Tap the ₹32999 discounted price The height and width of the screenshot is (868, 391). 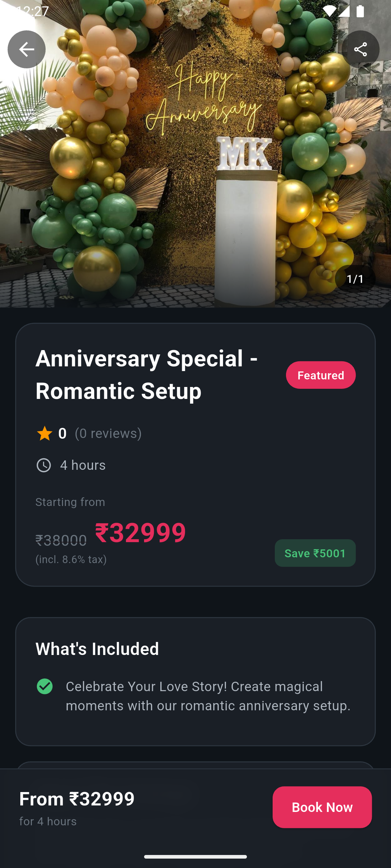140,533
